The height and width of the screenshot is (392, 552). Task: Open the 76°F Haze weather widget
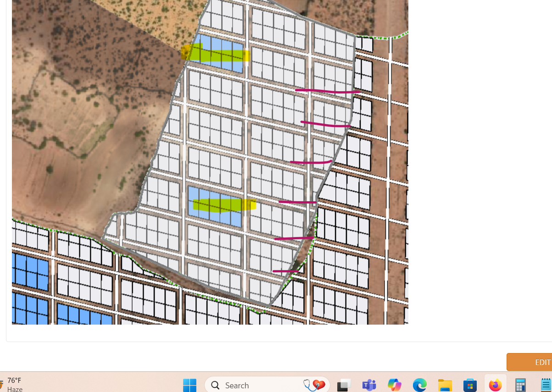(x=12, y=385)
